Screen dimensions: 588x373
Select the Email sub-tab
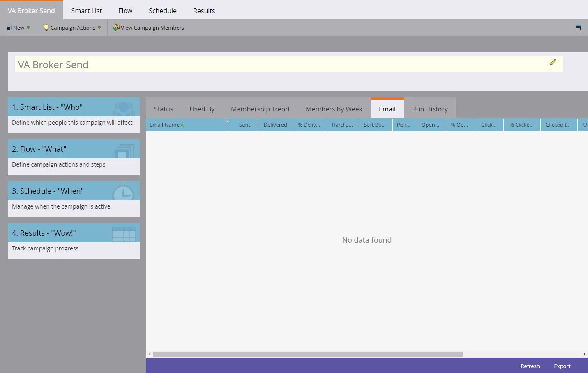click(x=387, y=109)
